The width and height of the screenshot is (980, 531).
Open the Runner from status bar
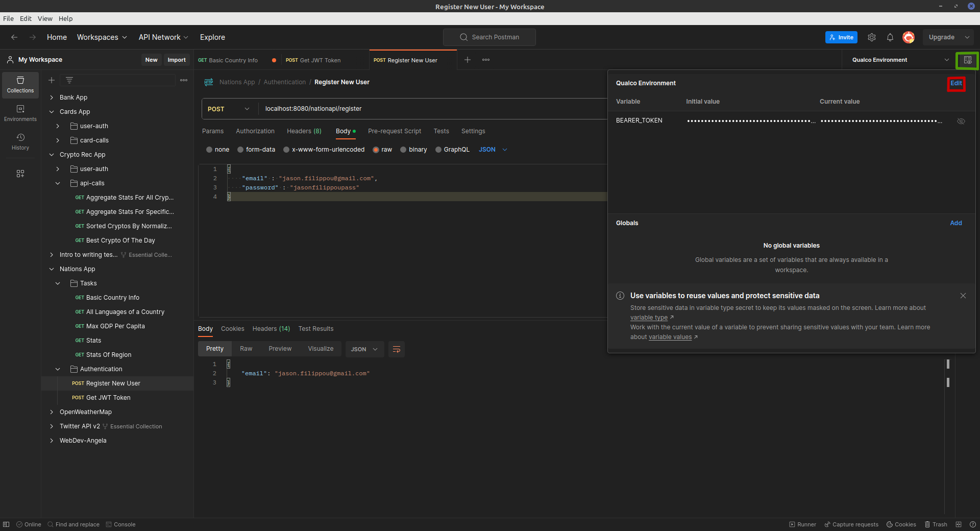(803, 524)
